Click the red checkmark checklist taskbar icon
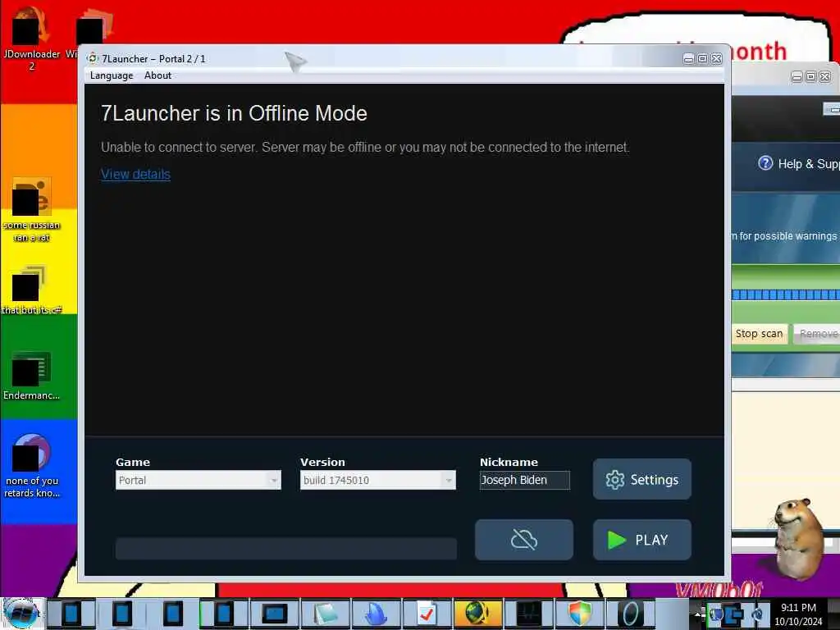This screenshot has width=840, height=630. 427,614
